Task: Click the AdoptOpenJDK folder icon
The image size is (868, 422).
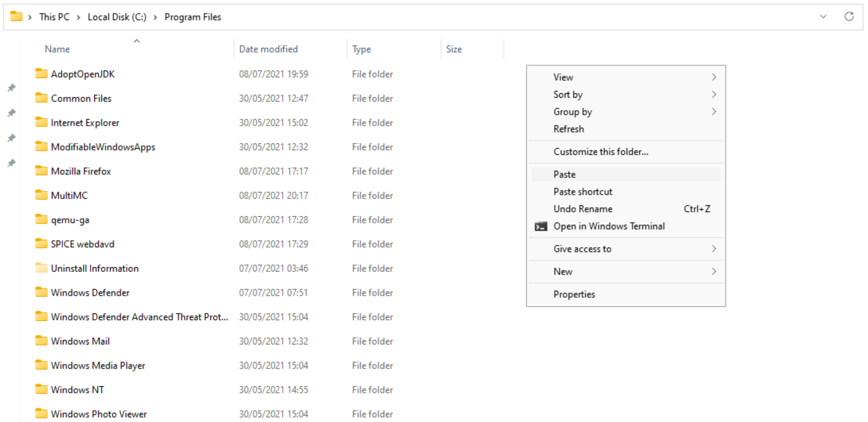Action: click(41, 74)
